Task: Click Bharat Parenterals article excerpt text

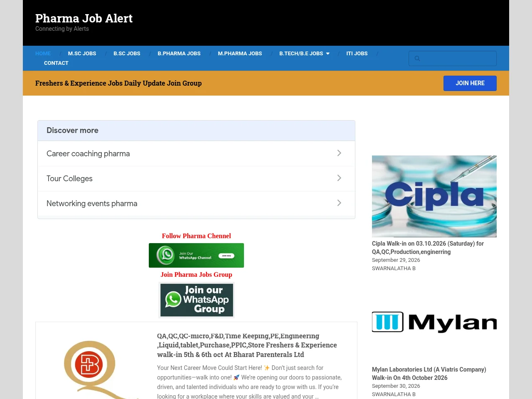Action: pos(249,382)
